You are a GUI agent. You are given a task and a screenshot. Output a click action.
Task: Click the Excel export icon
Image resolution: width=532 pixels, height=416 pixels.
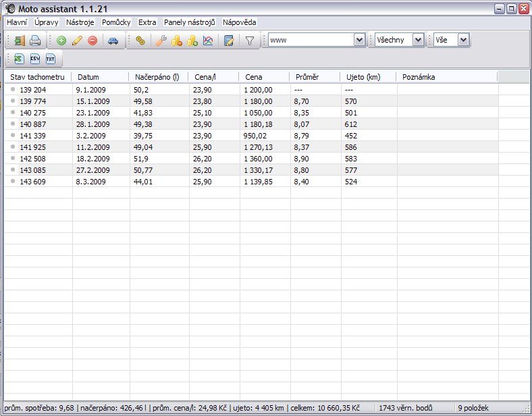coord(19,59)
